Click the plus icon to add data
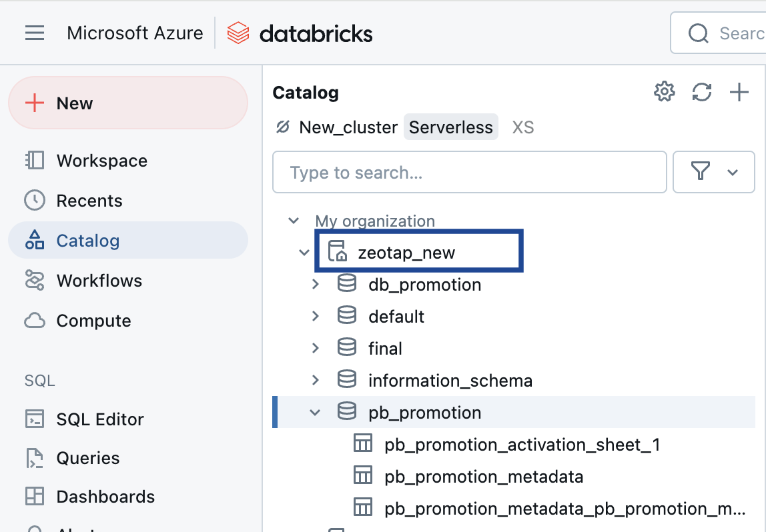Image resolution: width=766 pixels, height=532 pixels. (739, 92)
